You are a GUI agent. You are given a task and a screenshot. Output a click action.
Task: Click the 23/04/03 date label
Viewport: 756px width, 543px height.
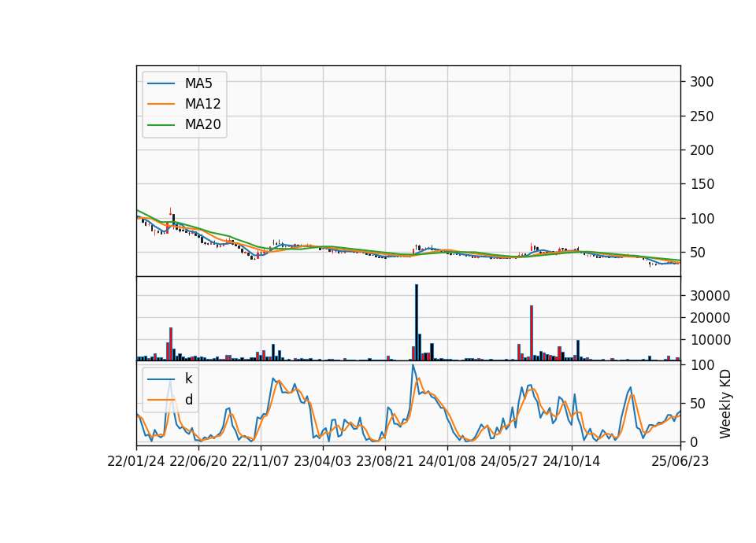[323, 461]
